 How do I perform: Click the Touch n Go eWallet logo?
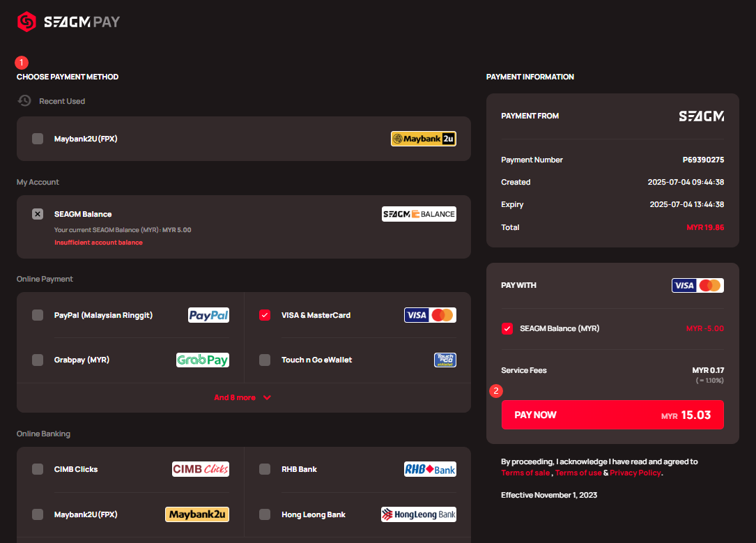tap(445, 360)
